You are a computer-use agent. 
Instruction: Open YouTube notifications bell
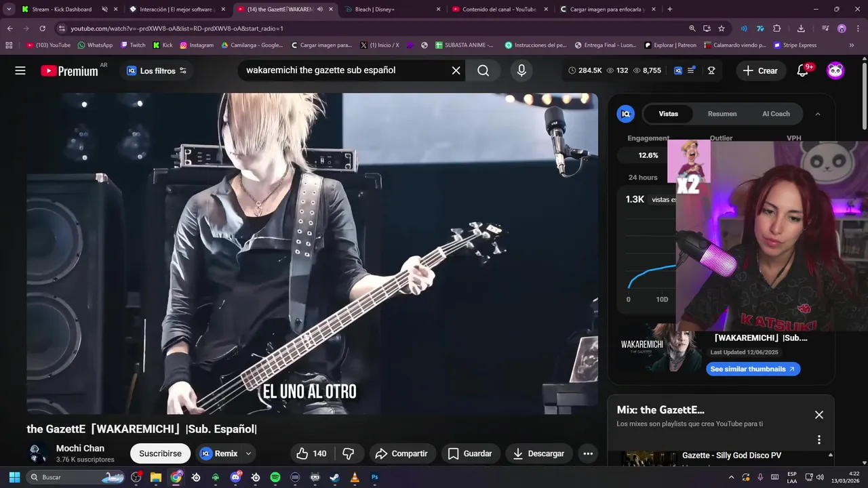point(803,70)
